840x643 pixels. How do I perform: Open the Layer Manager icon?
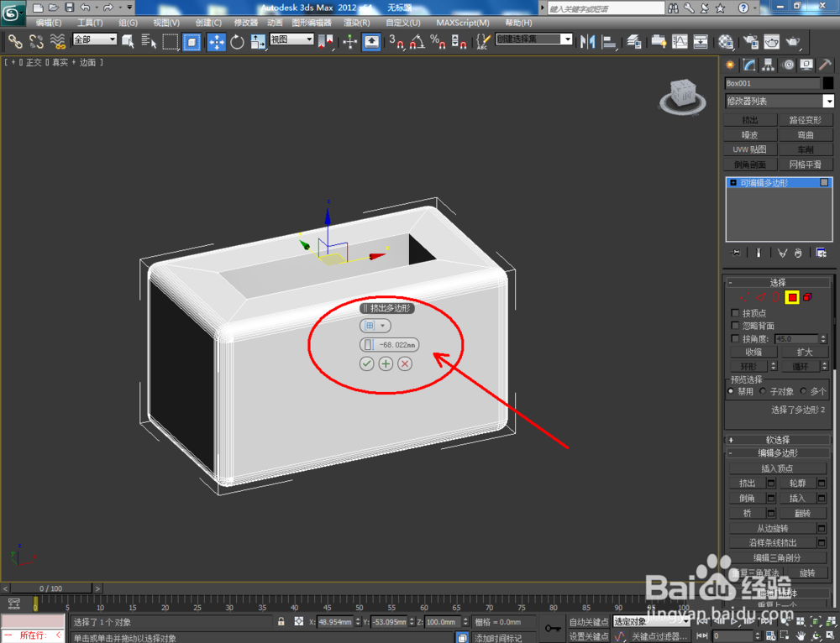(634, 41)
